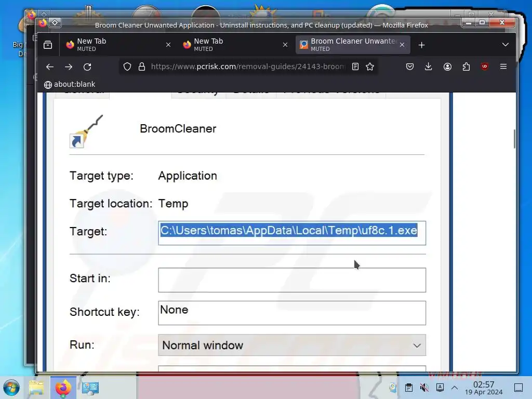Close the second New Tab
Screen dimensions: 532x399
(x=285, y=45)
